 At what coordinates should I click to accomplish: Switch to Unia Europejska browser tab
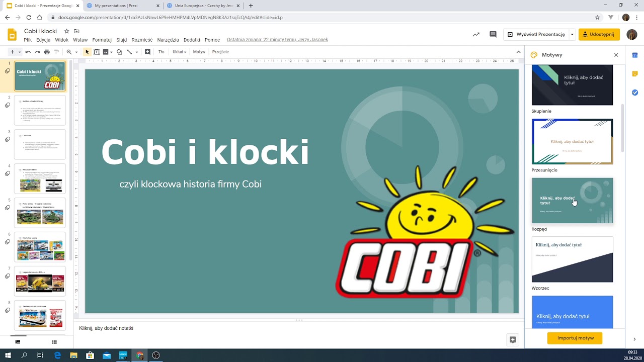[204, 6]
